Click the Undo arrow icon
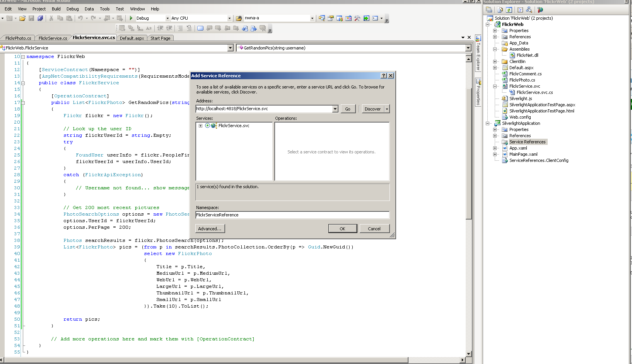The width and height of the screenshot is (632, 364). (x=80, y=18)
